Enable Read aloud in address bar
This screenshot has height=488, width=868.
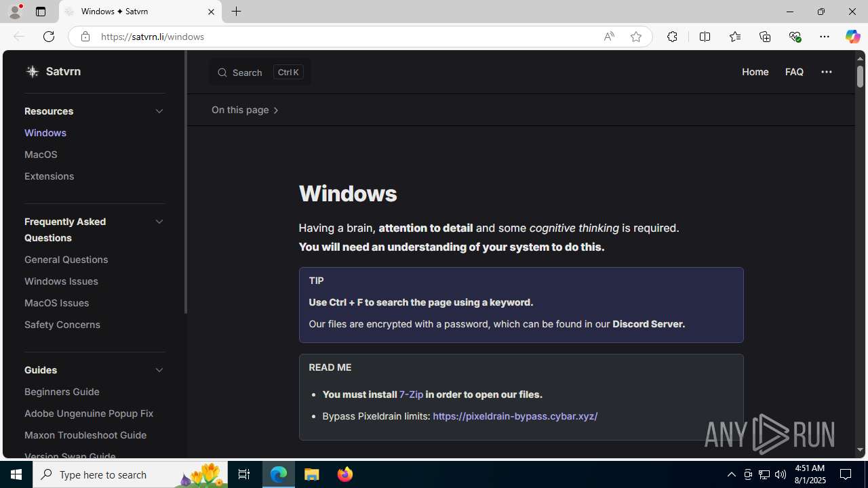point(609,37)
